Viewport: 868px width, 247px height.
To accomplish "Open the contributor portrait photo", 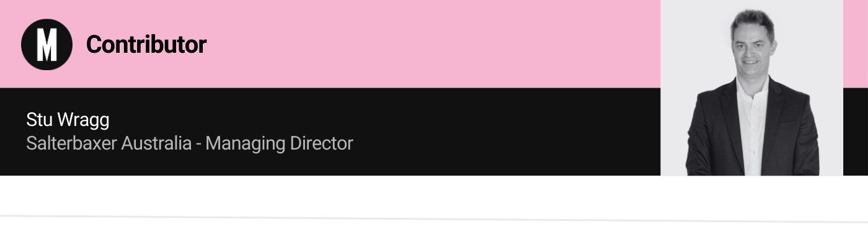I will [751, 88].
